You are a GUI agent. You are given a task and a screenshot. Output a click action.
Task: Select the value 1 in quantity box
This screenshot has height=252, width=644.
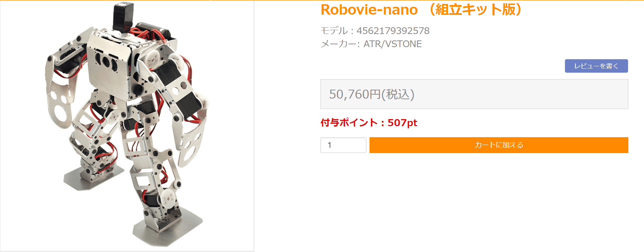[x=343, y=145]
